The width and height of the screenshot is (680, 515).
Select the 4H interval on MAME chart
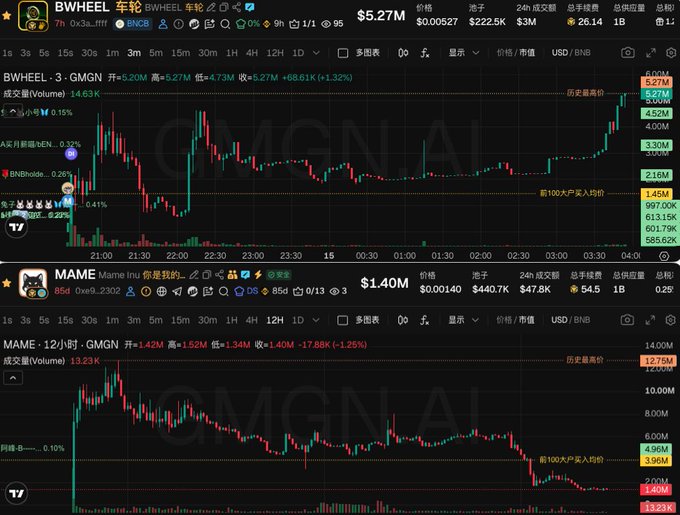click(252, 320)
